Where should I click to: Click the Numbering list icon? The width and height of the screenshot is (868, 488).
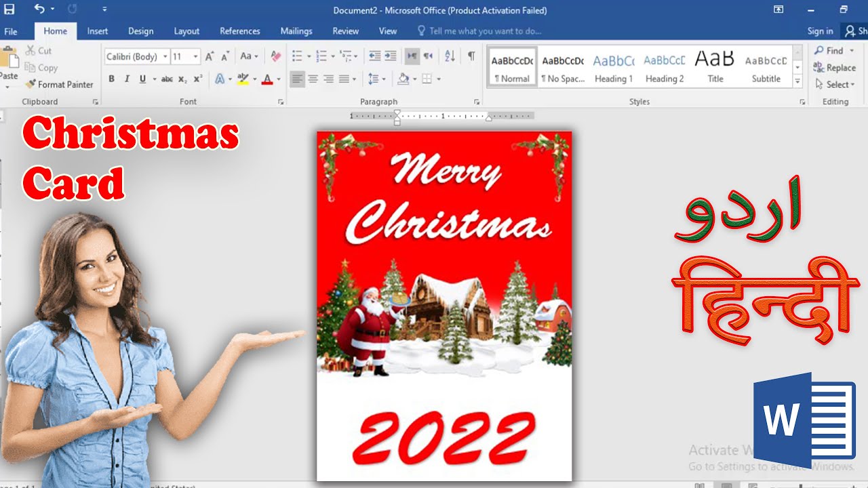(321, 57)
